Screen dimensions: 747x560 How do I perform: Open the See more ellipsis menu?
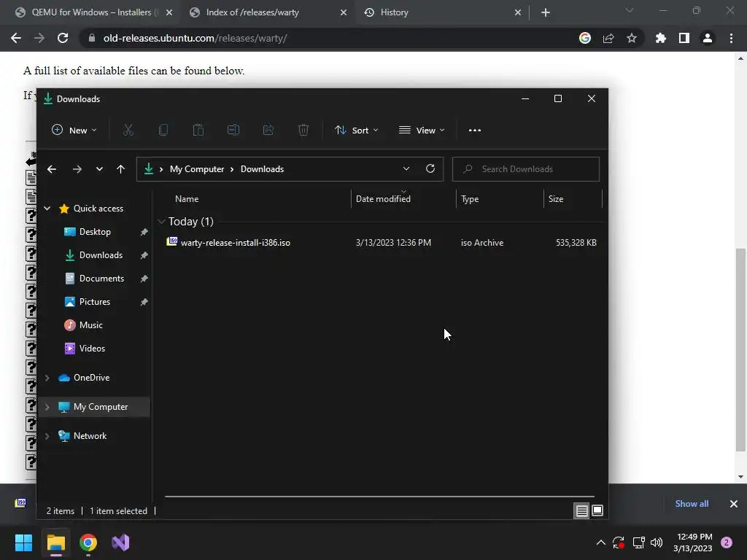(x=474, y=130)
